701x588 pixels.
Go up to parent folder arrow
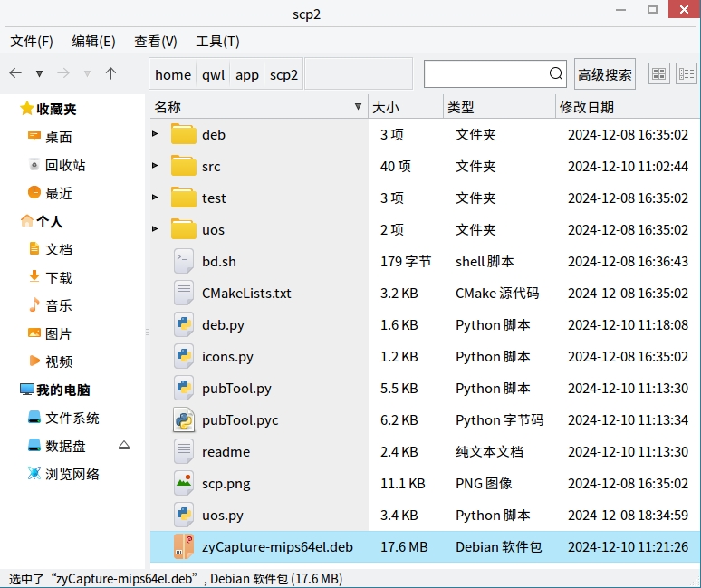point(110,73)
